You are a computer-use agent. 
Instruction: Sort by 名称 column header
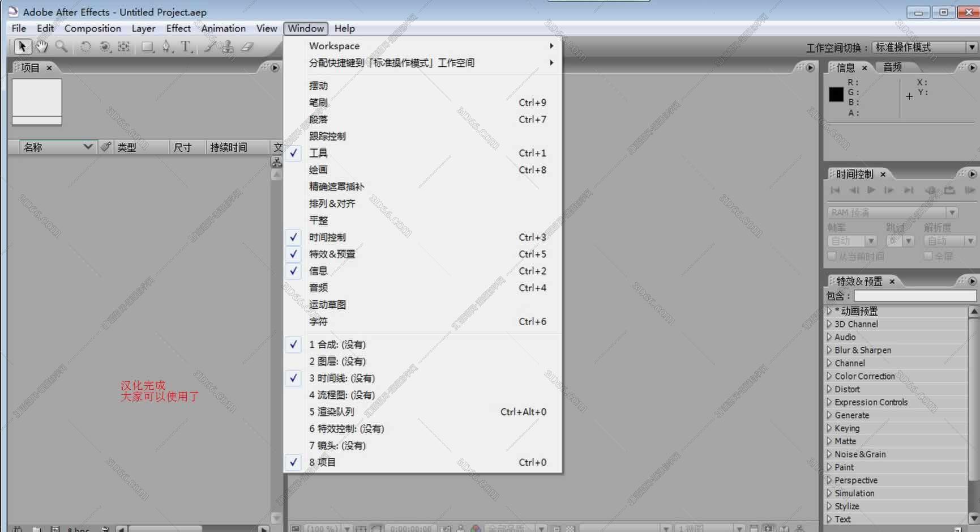(x=58, y=147)
